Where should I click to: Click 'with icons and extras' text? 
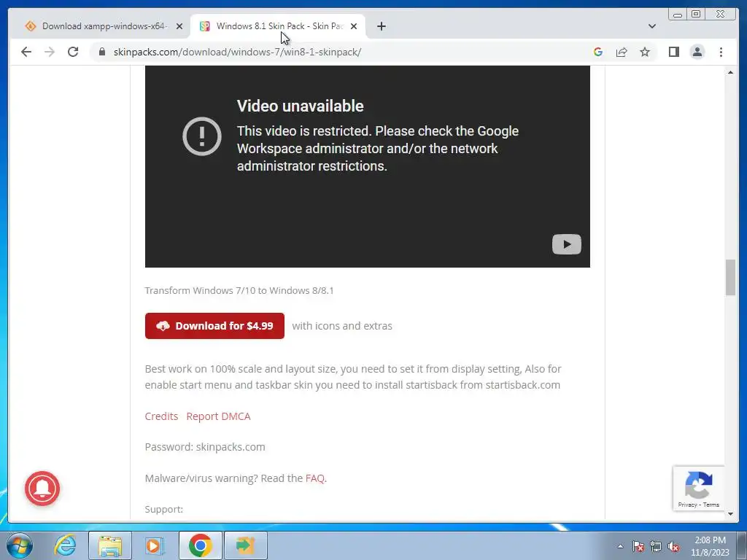pos(342,326)
